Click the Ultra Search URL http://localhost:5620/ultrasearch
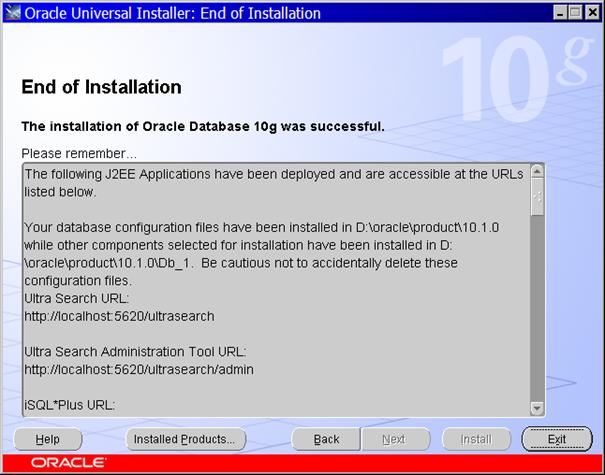Viewport: 605px width, 475px height. click(x=119, y=316)
